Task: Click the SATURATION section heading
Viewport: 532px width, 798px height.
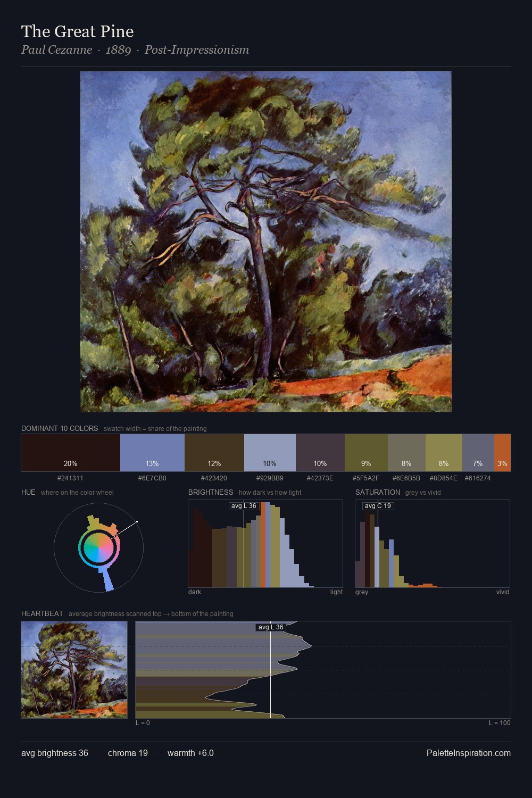Action: click(378, 492)
